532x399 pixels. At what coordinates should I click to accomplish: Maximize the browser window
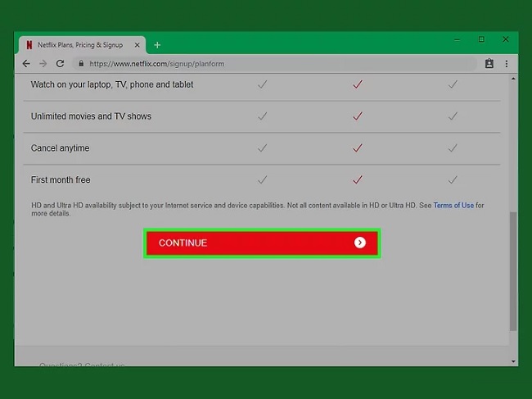pos(481,39)
